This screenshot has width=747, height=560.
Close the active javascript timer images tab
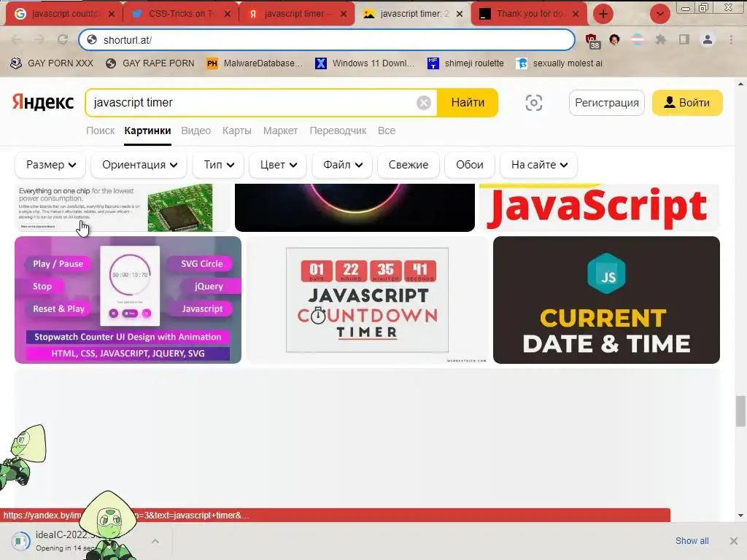point(460,14)
